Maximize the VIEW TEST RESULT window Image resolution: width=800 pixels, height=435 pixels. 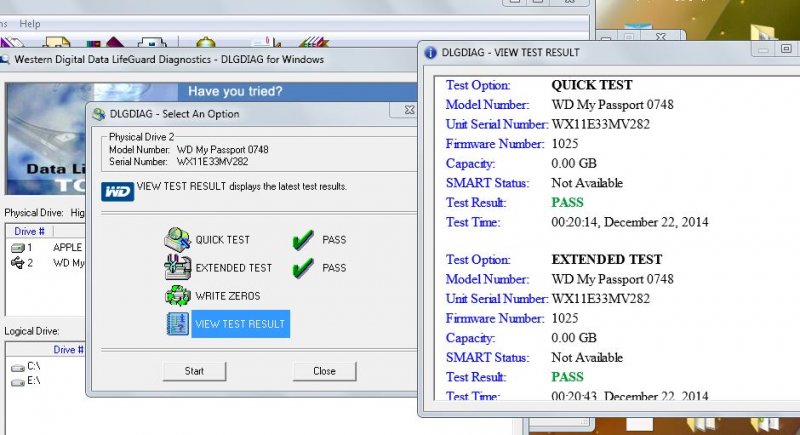786,48
